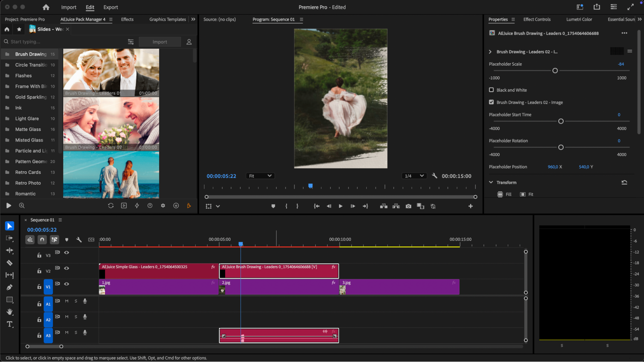The height and width of the screenshot is (362, 644).
Task: Open the Export workspace tab
Action: [111, 7]
